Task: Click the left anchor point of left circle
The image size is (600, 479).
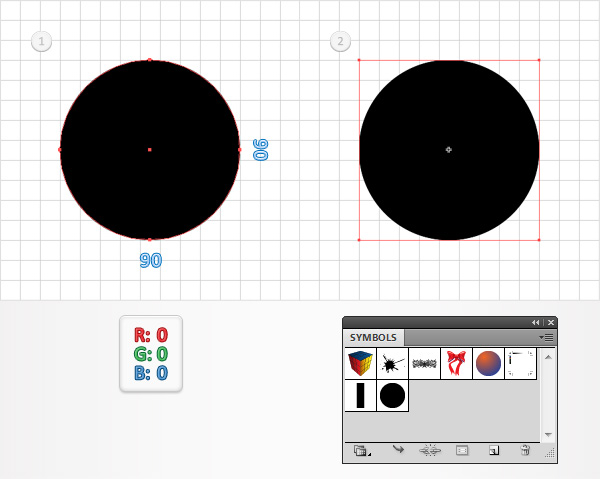Action: point(59,150)
